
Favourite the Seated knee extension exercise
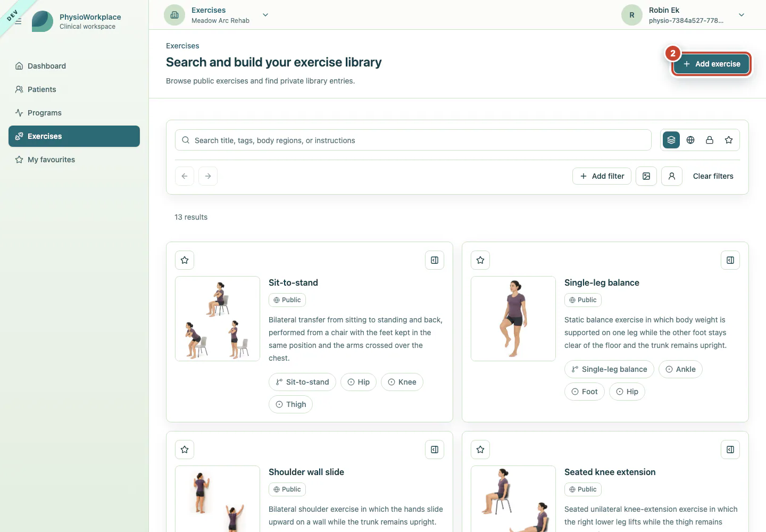tap(480, 450)
